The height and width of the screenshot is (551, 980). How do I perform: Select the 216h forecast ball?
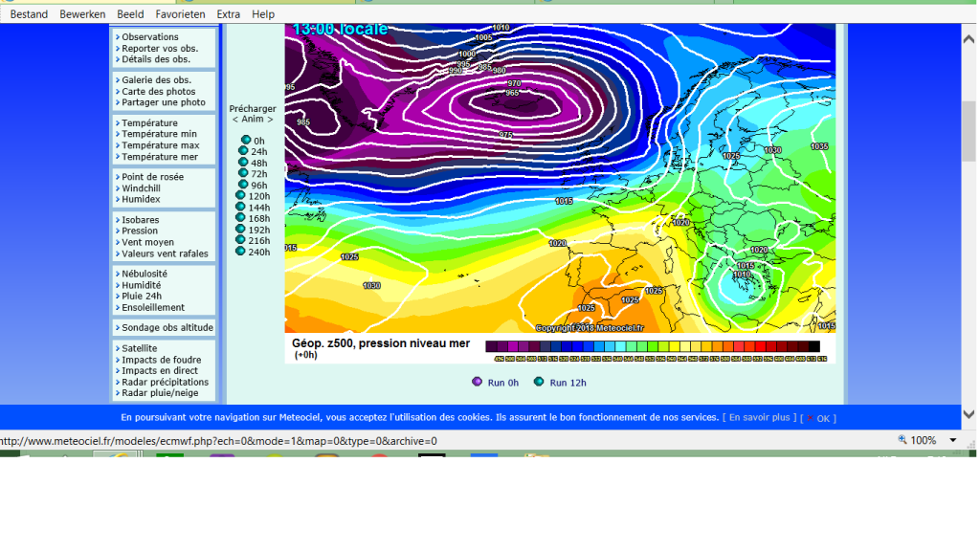pos(240,240)
